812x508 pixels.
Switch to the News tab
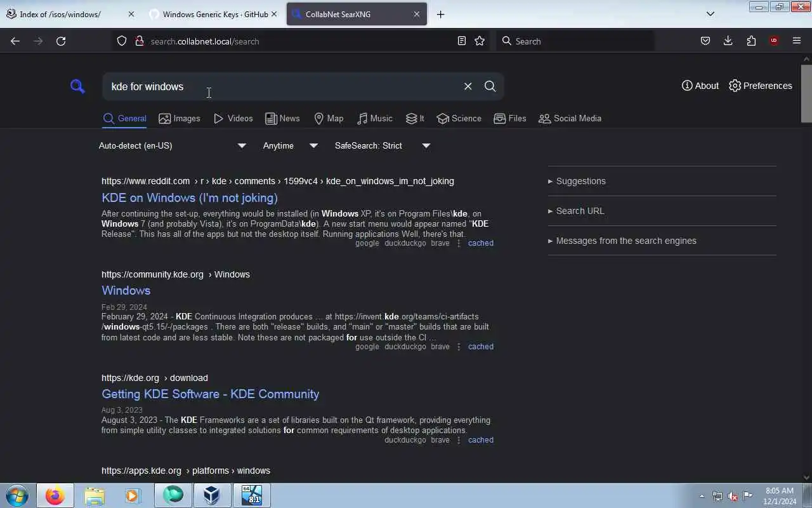click(282, 118)
